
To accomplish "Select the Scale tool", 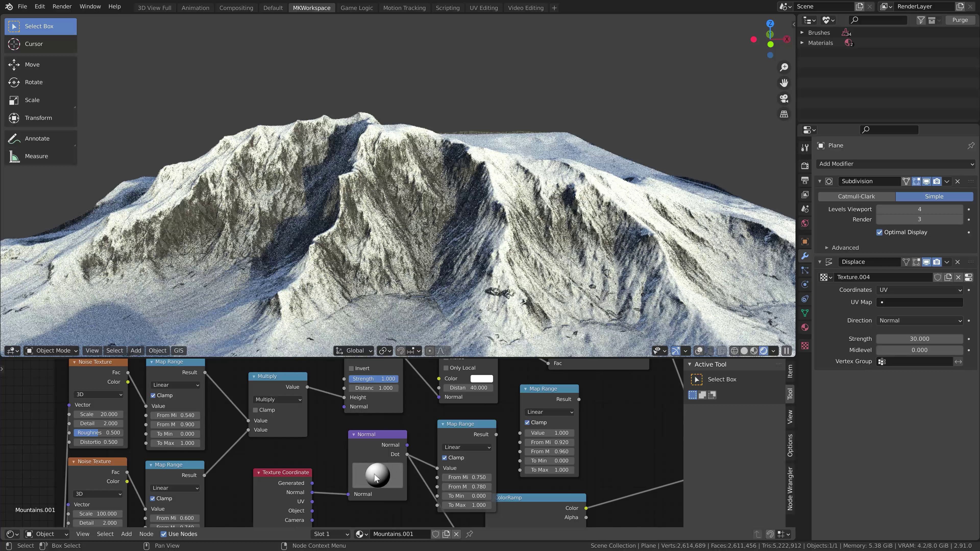I will pyautogui.click(x=41, y=100).
